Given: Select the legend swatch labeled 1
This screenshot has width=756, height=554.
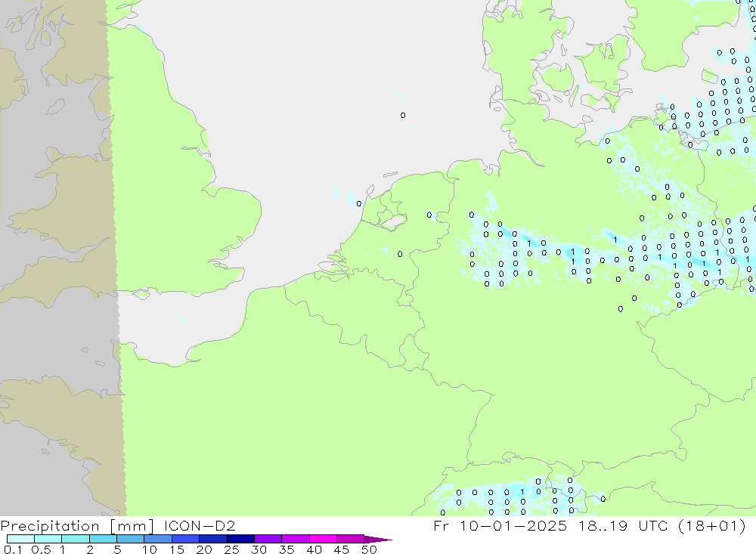Looking at the screenshot, I should [x=76, y=539].
